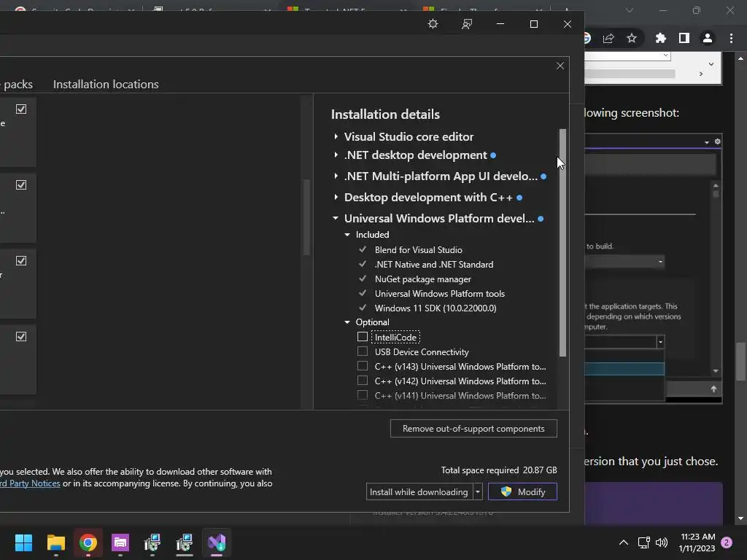
Task: Click the Chrome extensions puzzle icon
Action: click(x=660, y=38)
